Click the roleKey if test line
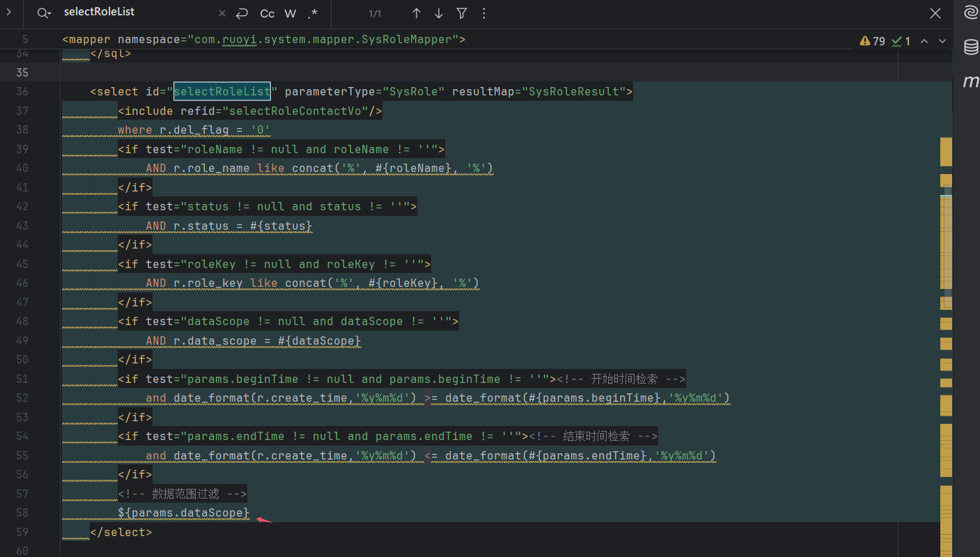The height and width of the screenshot is (557, 980). 274,264
